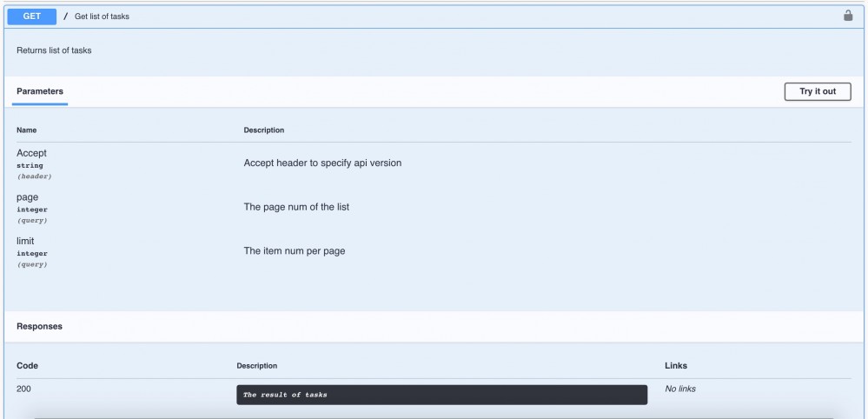Click the Links column header
This screenshot has height=419, width=868.
pyautogui.click(x=676, y=366)
